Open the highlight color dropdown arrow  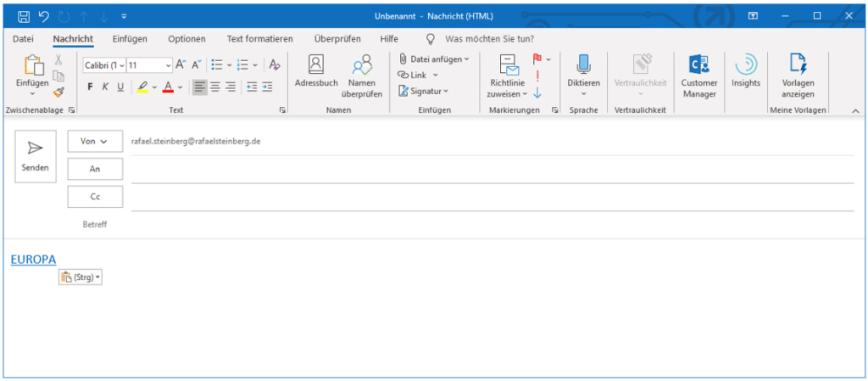tap(154, 87)
